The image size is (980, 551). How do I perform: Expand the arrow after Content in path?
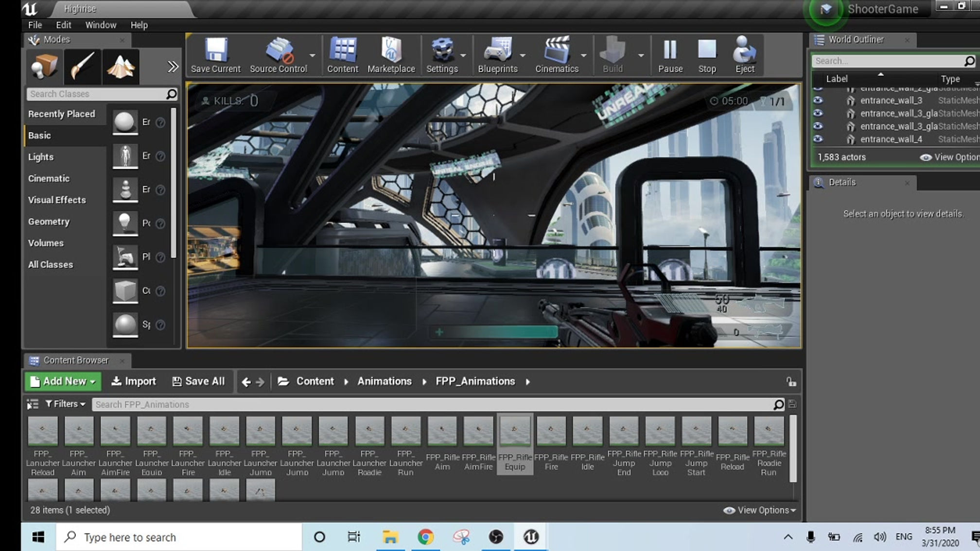[x=346, y=382]
